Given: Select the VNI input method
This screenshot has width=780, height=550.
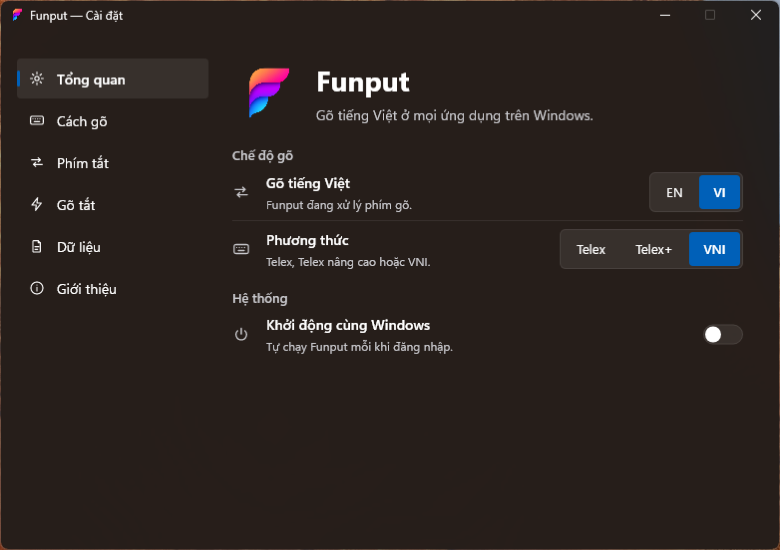Looking at the screenshot, I should (x=714, y=249).
